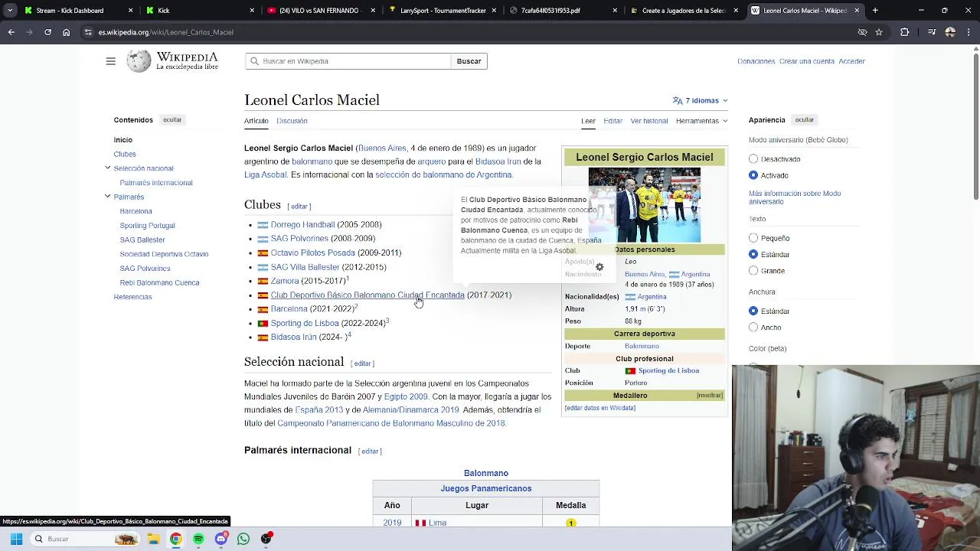
Task: Open Discord from the taskbar
Action: click(x=221, y=539)
